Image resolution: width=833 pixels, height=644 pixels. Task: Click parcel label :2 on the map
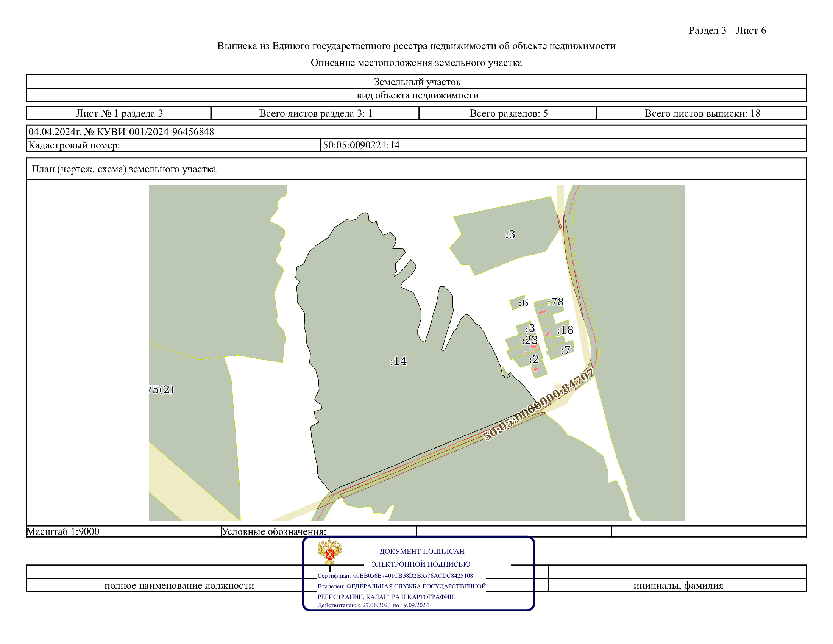click(534, 359)
